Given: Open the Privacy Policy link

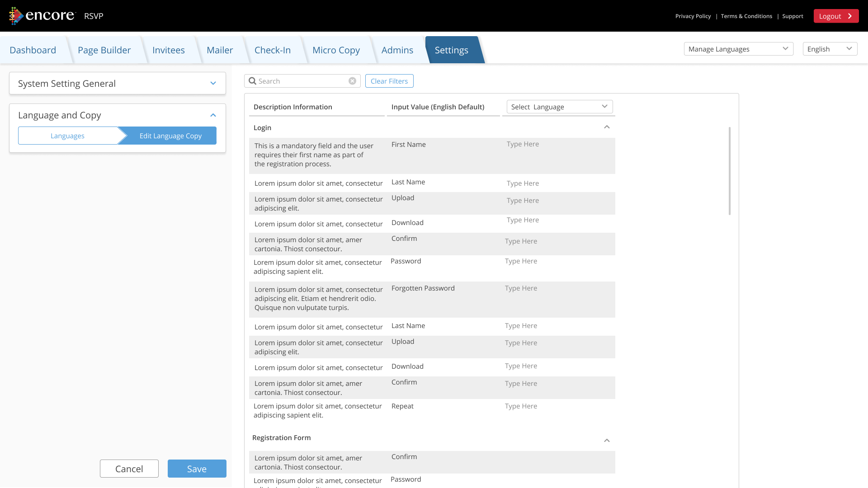Looking at the screenshot, I should (x=693, y=16).
